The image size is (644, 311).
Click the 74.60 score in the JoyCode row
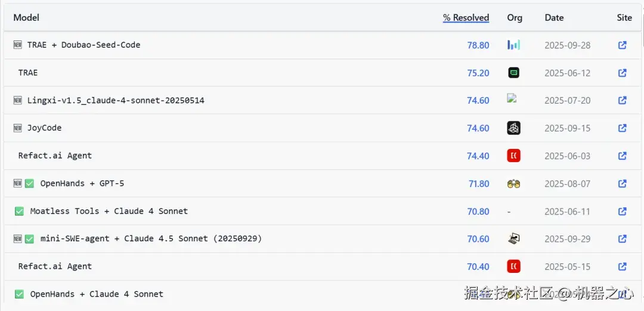click(x=478, y=129)
